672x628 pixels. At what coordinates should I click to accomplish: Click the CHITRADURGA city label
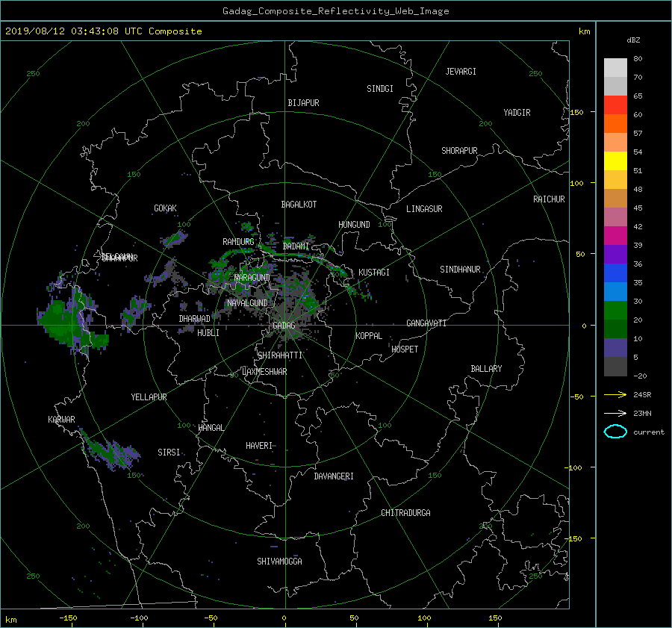405,513
